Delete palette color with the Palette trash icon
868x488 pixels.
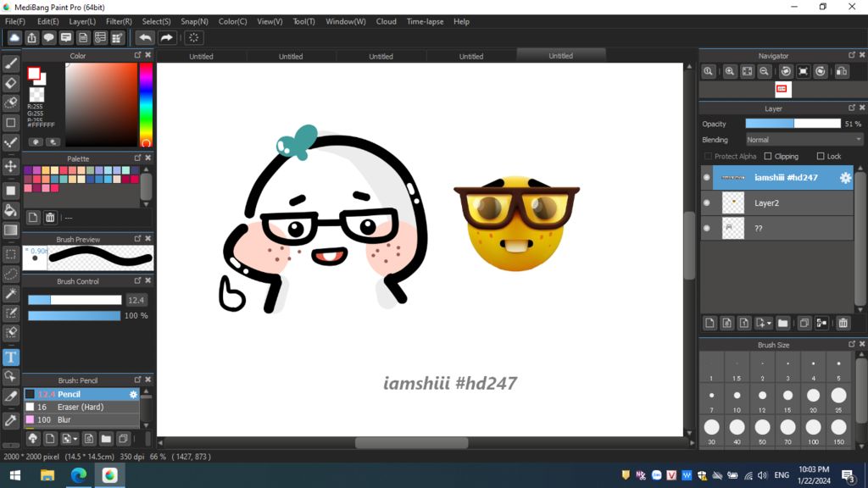[x=50, y=218]
